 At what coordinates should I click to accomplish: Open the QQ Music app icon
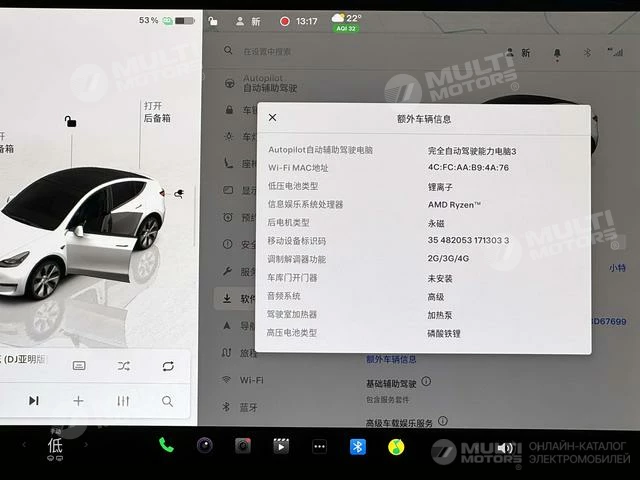tap(396, 447)
